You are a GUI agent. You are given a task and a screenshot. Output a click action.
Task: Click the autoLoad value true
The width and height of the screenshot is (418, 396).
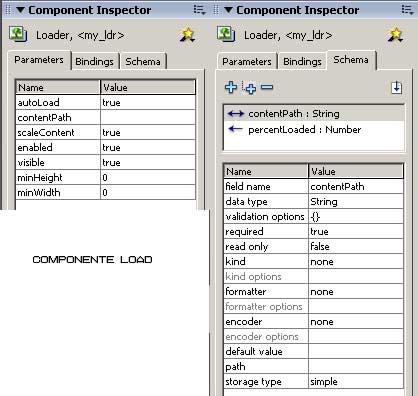tap(148, 102)
